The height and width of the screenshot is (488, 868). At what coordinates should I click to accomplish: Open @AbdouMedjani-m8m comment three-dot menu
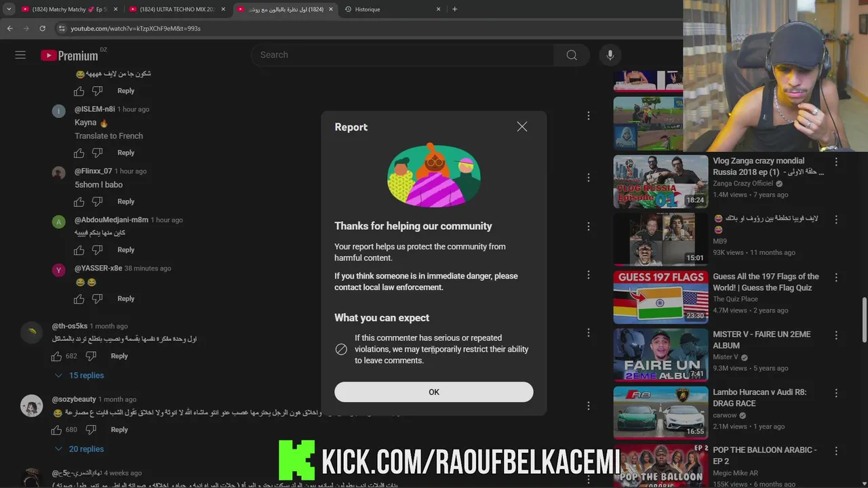589,226
